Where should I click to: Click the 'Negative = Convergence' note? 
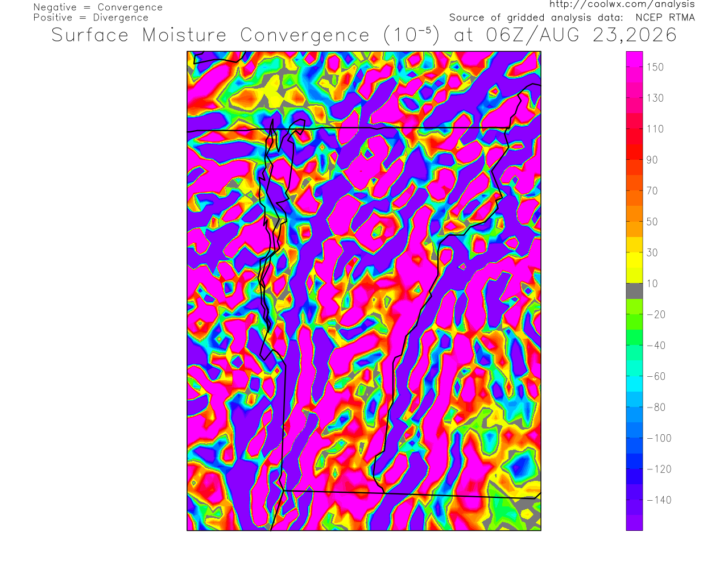tap(98, 7)
